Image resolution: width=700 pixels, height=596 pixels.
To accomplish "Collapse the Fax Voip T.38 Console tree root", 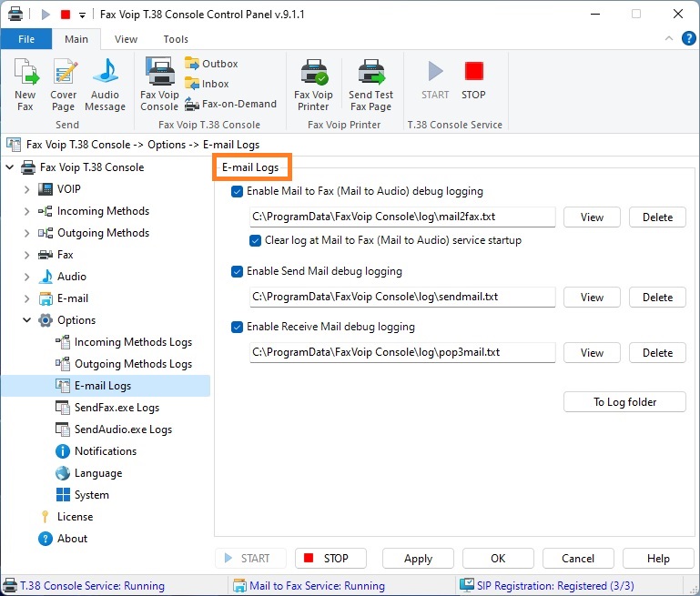I will coord(10,167).
